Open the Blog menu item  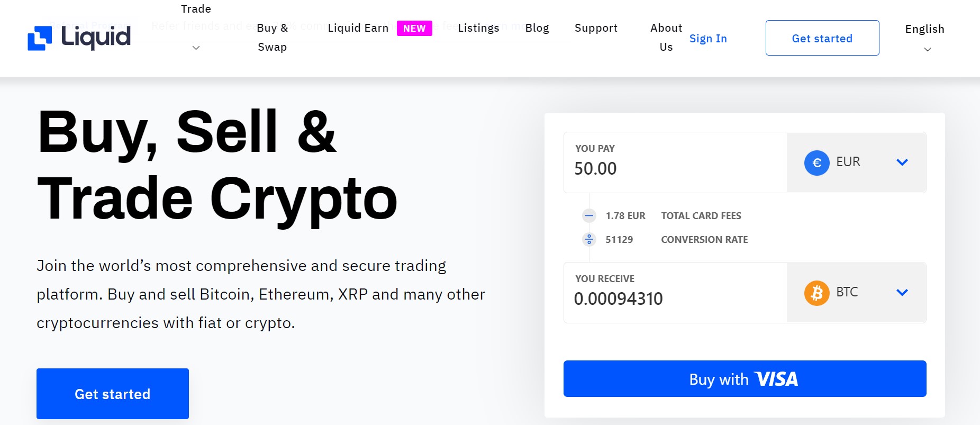click(537, 28)
